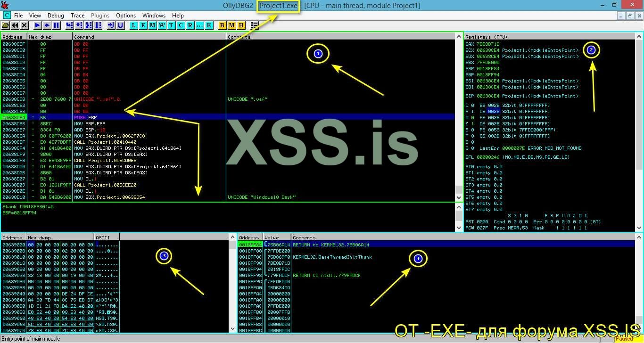
Task: Click the Trace into toolbar icon
Action: [x=89, y=25]
